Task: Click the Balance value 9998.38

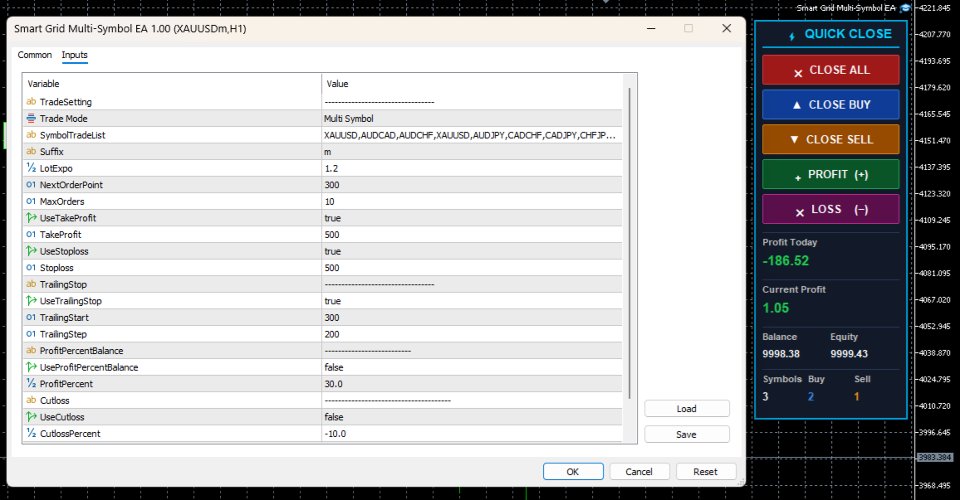Action: [x=781, y=354]
